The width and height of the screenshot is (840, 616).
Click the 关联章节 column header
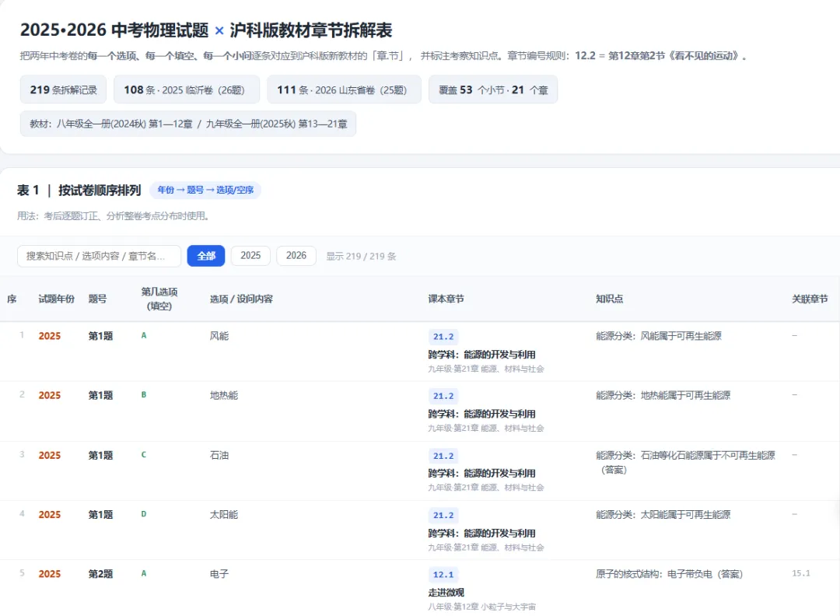pyautogui.click(x=810, y=299)
